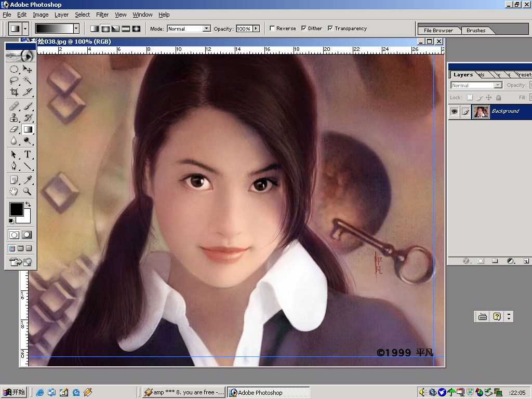Screen dimensions: 532x399
Task: Select the Notes tool
Action: (x=14, y=180)
